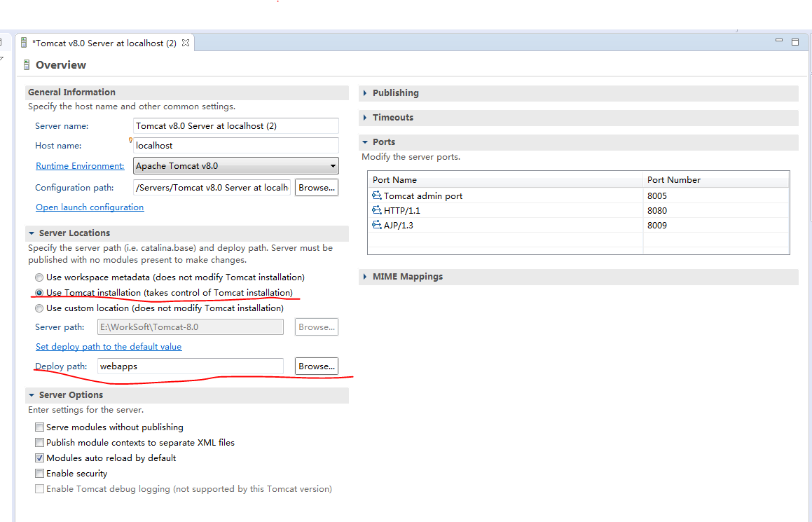812x522 pixels.
Task: Click the AJP/1.3 port icon
Action: point(376,226)
